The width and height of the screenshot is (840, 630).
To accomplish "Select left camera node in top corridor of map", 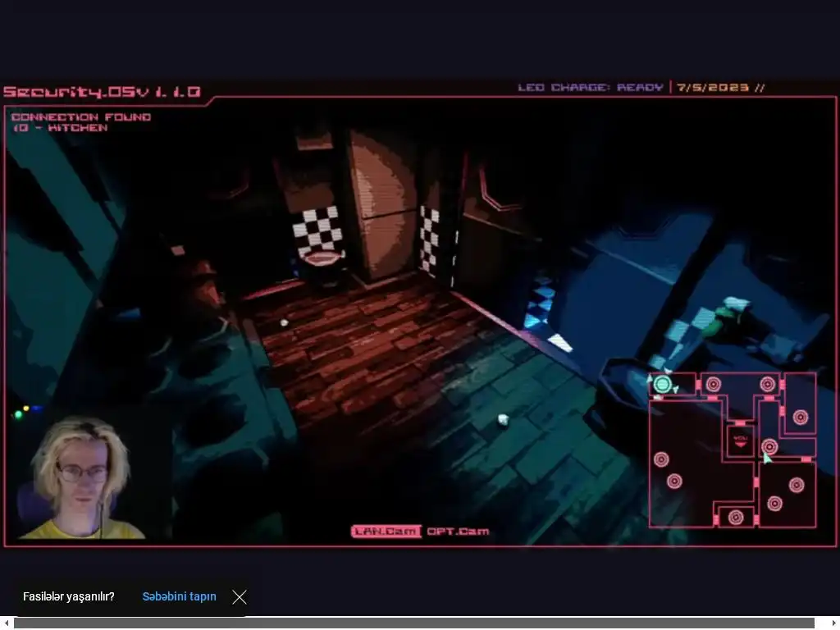I will (x=713, y=384).
